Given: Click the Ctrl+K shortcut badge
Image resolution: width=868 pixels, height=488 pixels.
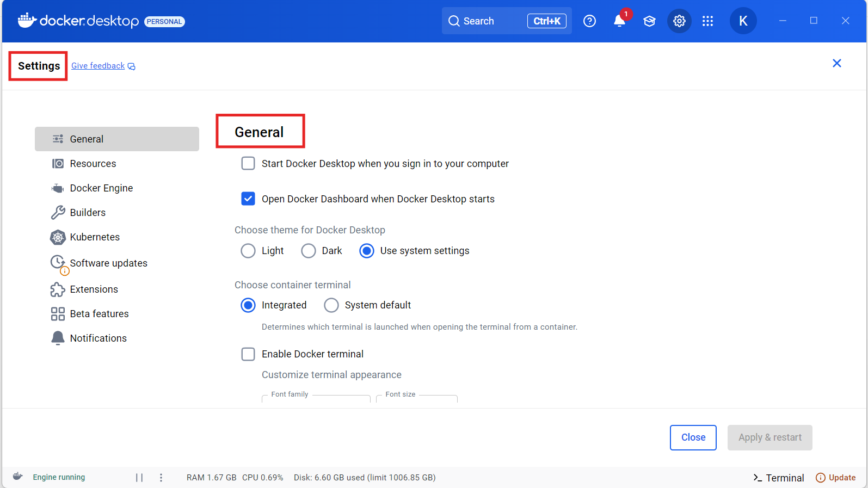Looking at the screenshot, I should click(547, 21).
